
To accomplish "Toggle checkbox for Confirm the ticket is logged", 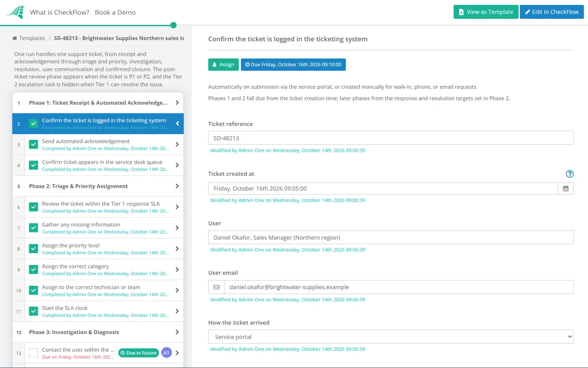I will click(x=34, y=123).
